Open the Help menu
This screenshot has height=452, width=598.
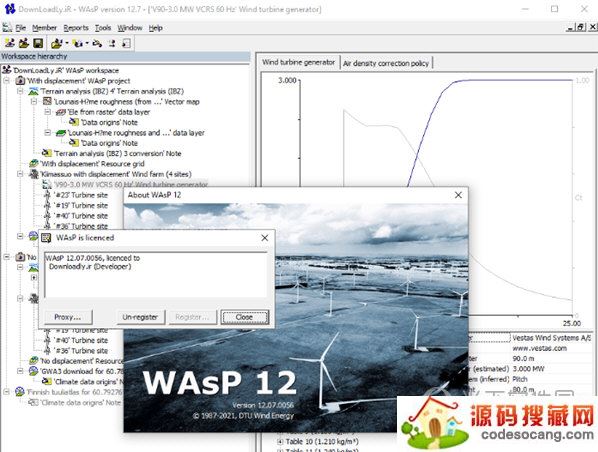click(156, 28)
